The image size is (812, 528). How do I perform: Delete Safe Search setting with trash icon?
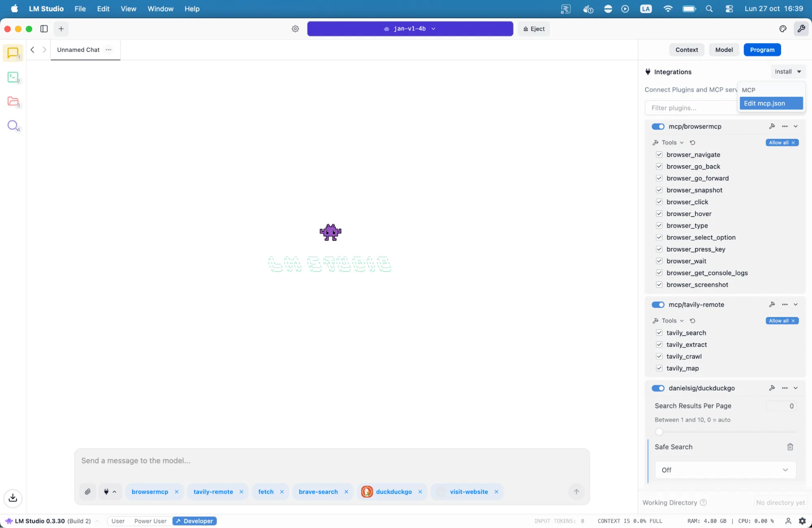[790, 447]
